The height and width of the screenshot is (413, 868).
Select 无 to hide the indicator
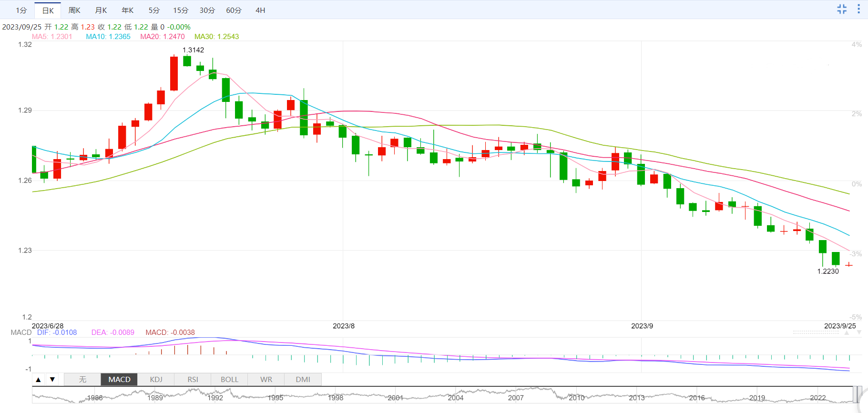(82, 380)
